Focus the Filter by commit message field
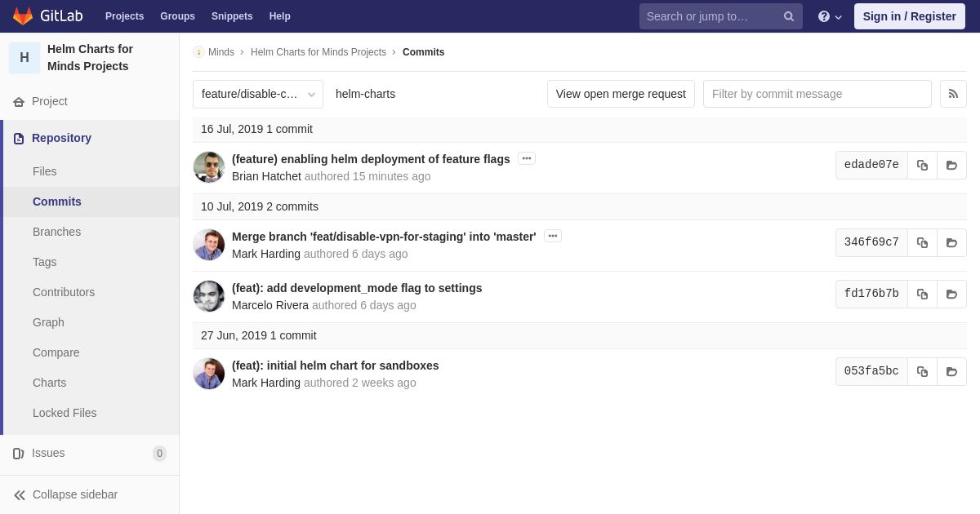Screen dimensions: 980x514 [x=817, y=94]
